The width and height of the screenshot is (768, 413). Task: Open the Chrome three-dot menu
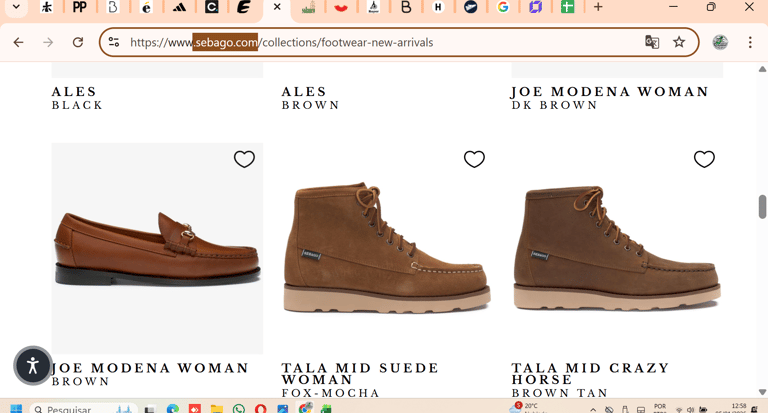pos(750,43)
